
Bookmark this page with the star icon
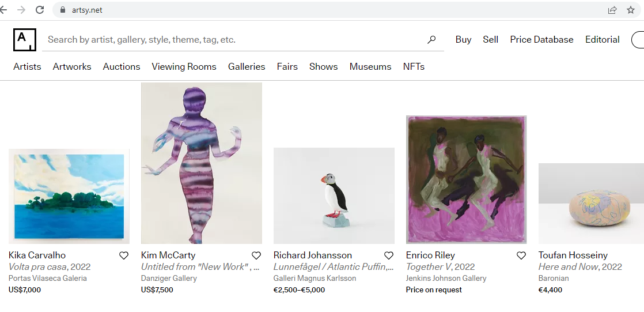point(631,10)
